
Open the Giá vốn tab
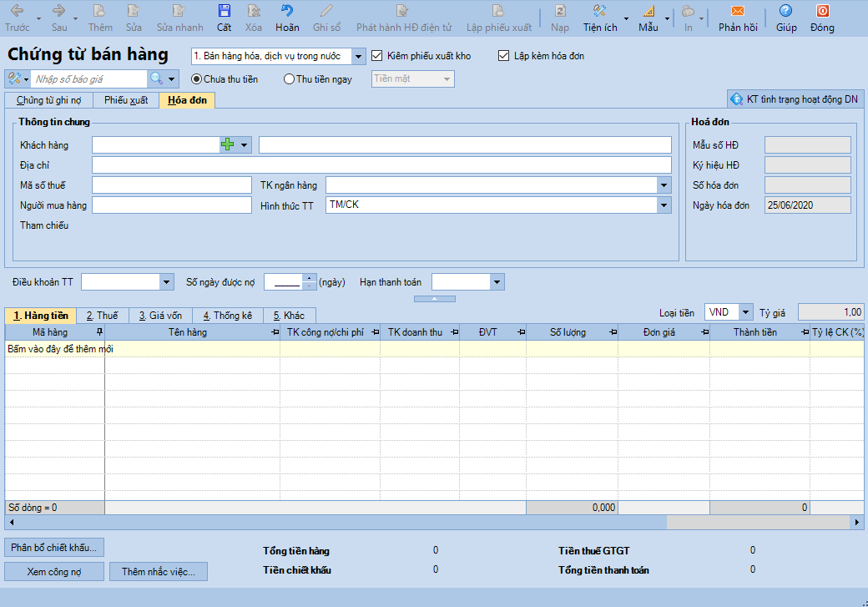pos(159,316)
